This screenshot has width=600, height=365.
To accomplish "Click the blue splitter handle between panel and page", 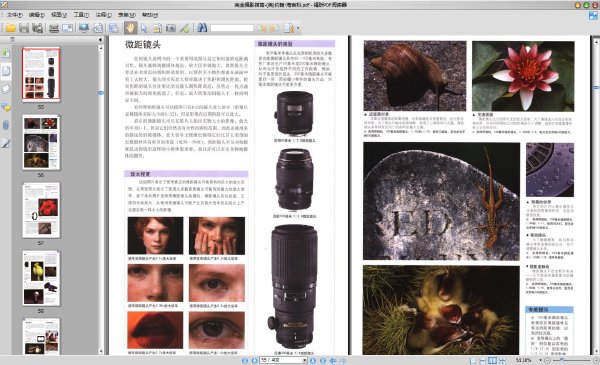I will coord(101,93).
